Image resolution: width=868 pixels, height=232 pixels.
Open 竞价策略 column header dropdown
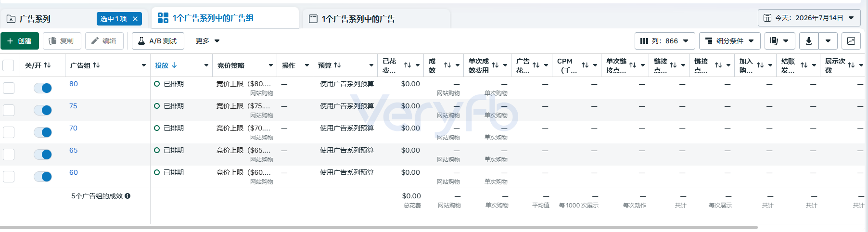[x=271, y=65]
